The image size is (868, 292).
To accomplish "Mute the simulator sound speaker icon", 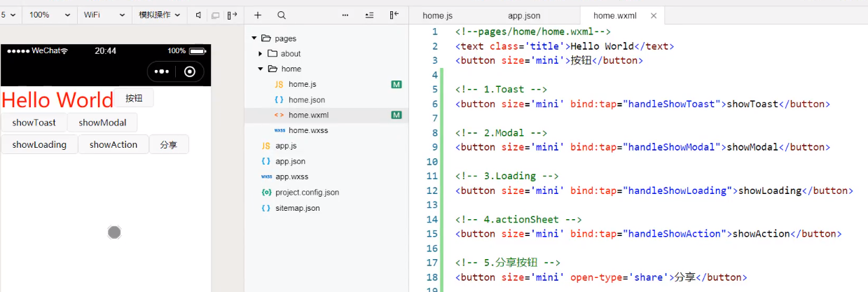I will click(x=198, y=15).
